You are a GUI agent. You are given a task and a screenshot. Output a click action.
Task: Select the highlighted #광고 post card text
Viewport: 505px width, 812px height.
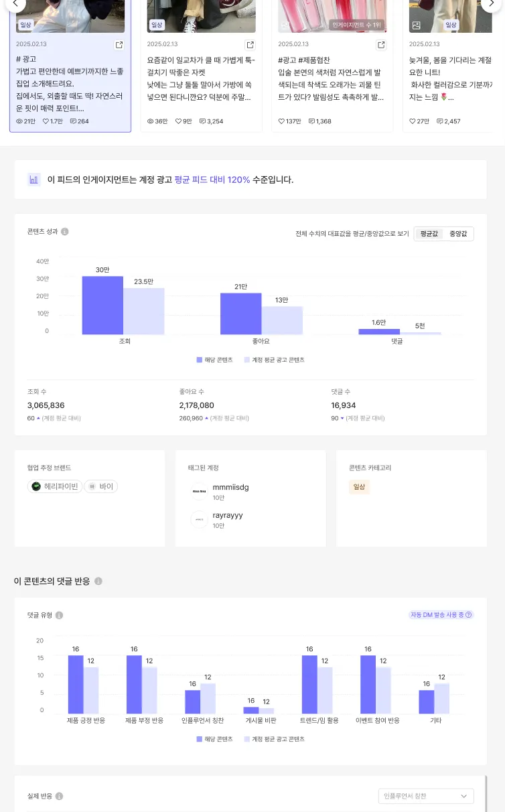click(70, 84)
